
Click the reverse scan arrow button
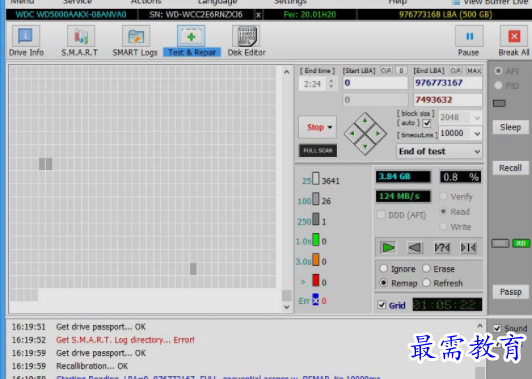(415, 247)
